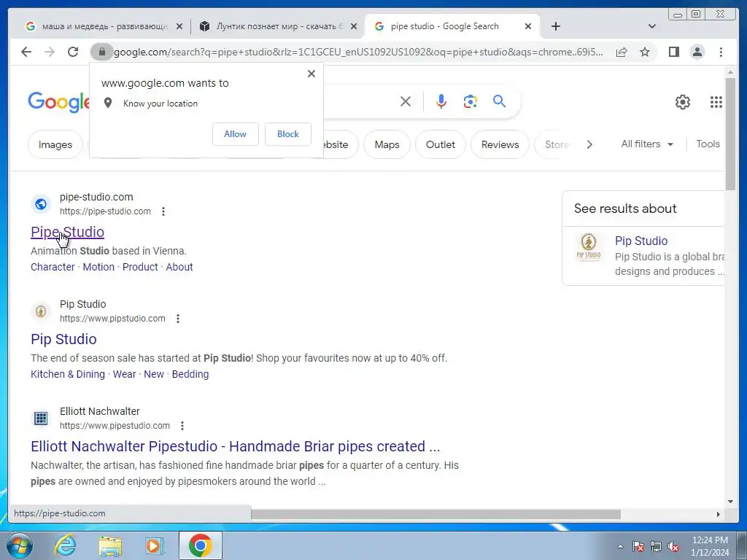Open the tab search dropdown arrow
Screen dimensions: 747x560
click(x=652, y=26)
